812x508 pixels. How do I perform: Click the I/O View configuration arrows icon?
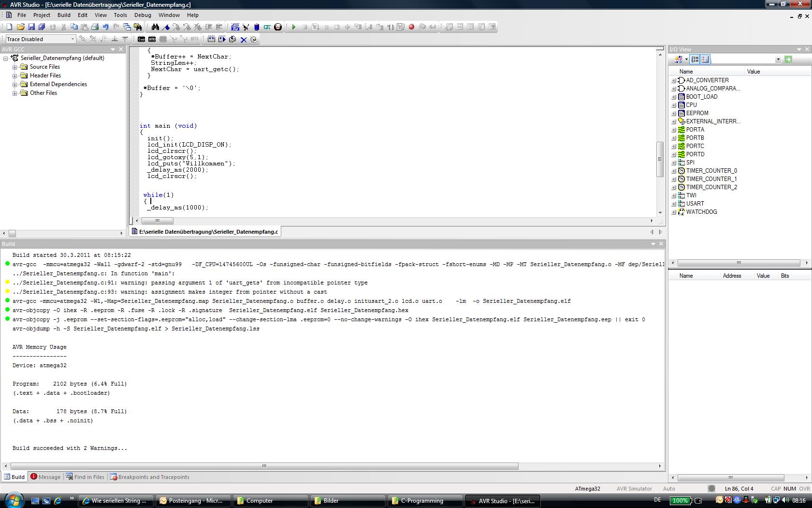679,59
